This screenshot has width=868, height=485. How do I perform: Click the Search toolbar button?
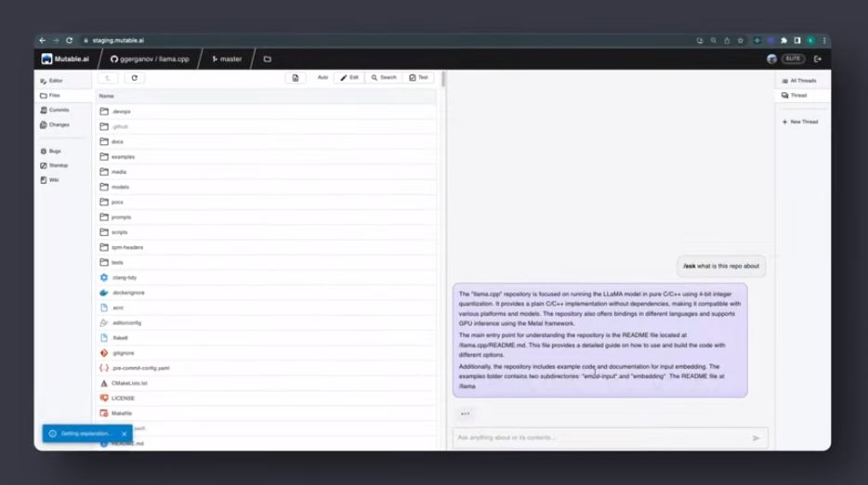(384, 77)
